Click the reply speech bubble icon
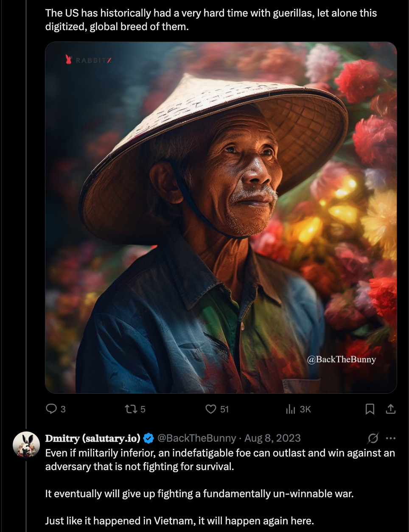 pyautogui.click(x=51, y=409)
